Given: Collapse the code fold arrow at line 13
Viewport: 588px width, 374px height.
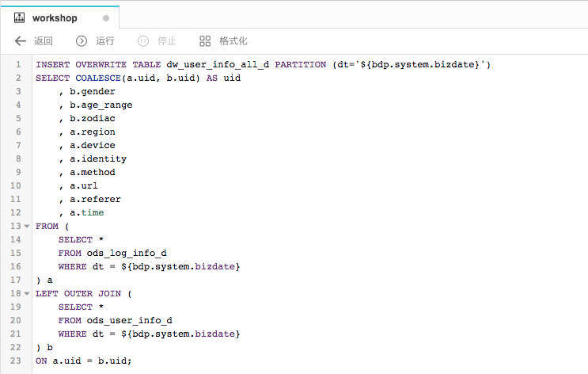Looking at the screenshot, I should point(27,226).
